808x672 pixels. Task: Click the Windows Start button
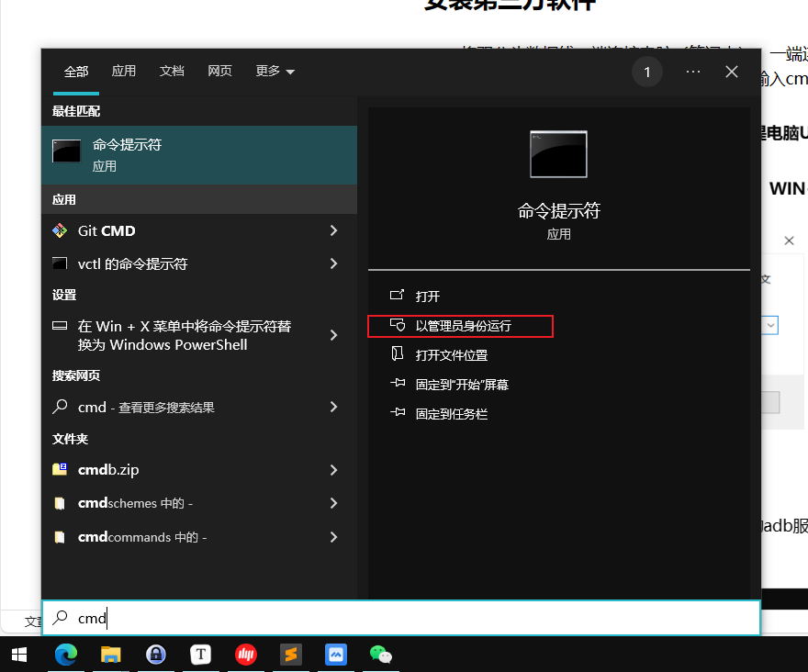tap(20, 654)
